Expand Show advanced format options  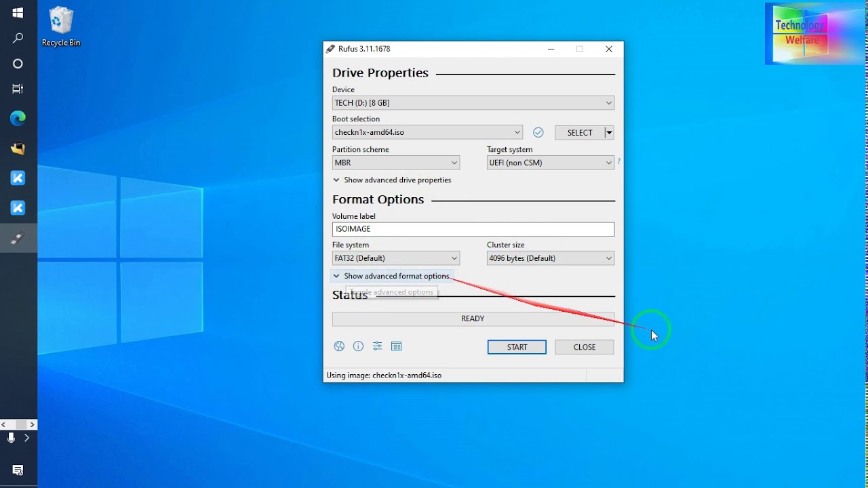tap(391, 276)
